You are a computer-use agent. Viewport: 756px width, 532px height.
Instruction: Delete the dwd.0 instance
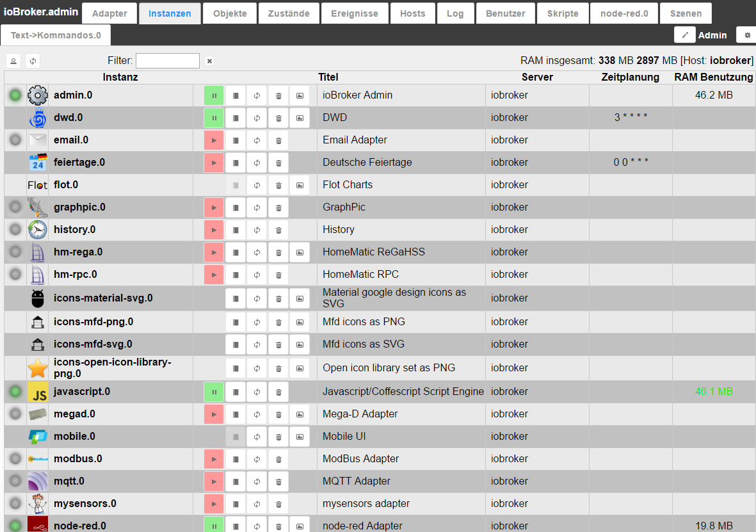point(278,118)
